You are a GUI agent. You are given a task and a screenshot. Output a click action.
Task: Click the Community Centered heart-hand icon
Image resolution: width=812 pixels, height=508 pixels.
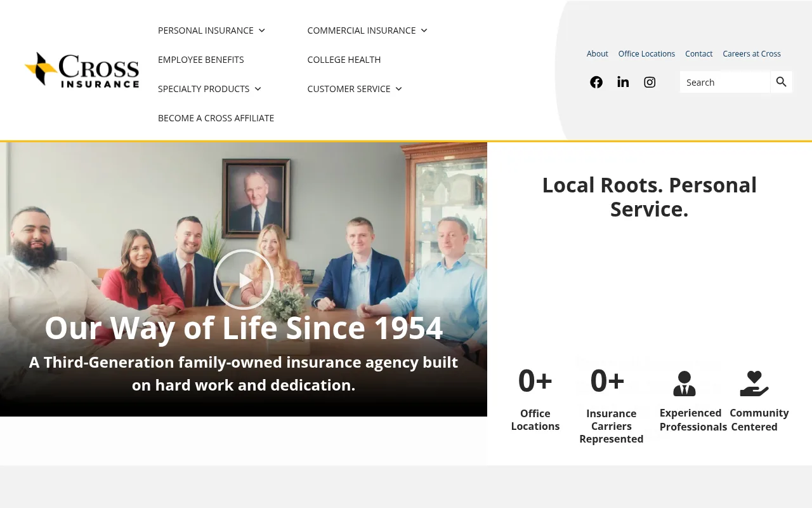click(x=754, y=384)
